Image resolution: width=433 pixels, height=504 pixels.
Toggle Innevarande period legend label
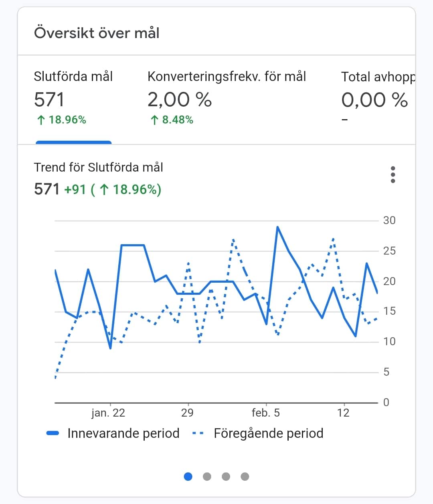click(x=123, y=433)
